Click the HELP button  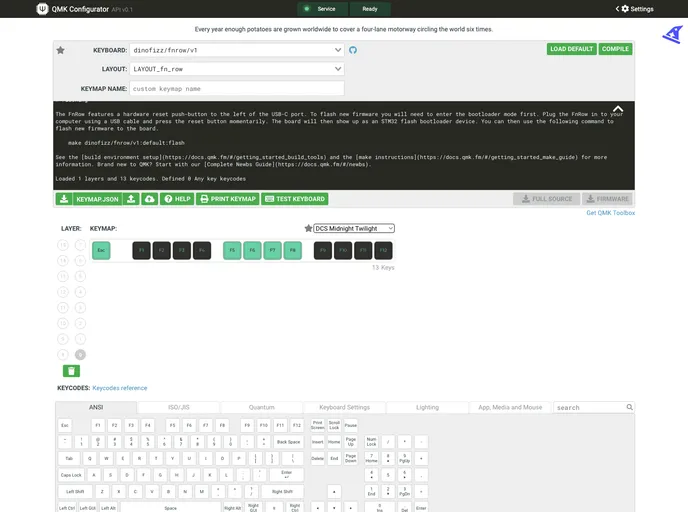(177, 199)
